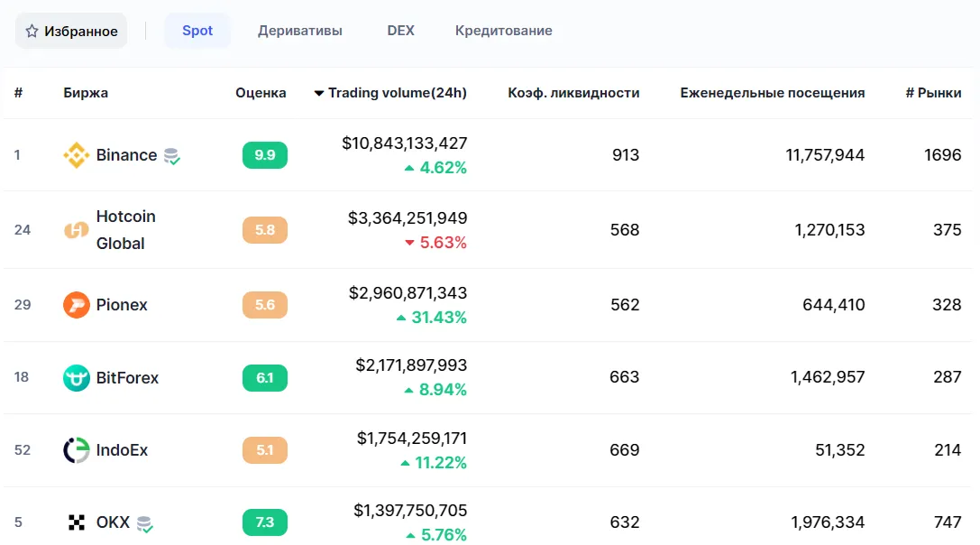Sort by Коэф. ликвидности column
The width and height of the screenshot is (980, 545).
click(573, 93)
